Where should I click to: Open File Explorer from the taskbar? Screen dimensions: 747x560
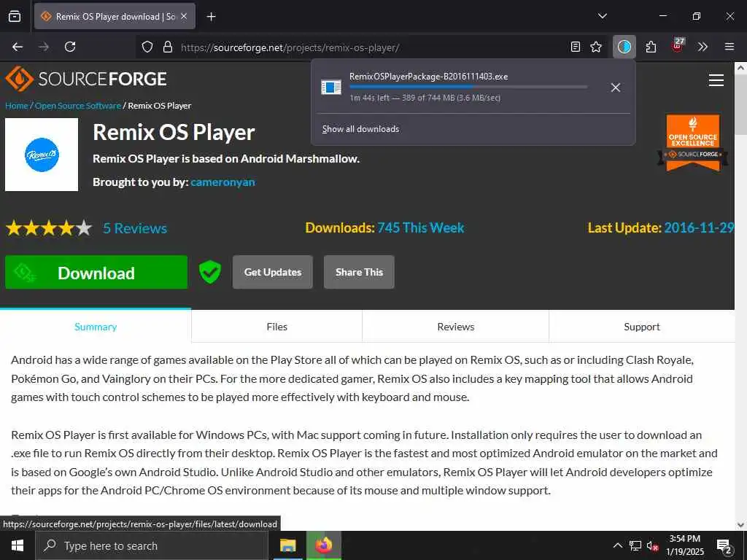[x=287, y=545]
